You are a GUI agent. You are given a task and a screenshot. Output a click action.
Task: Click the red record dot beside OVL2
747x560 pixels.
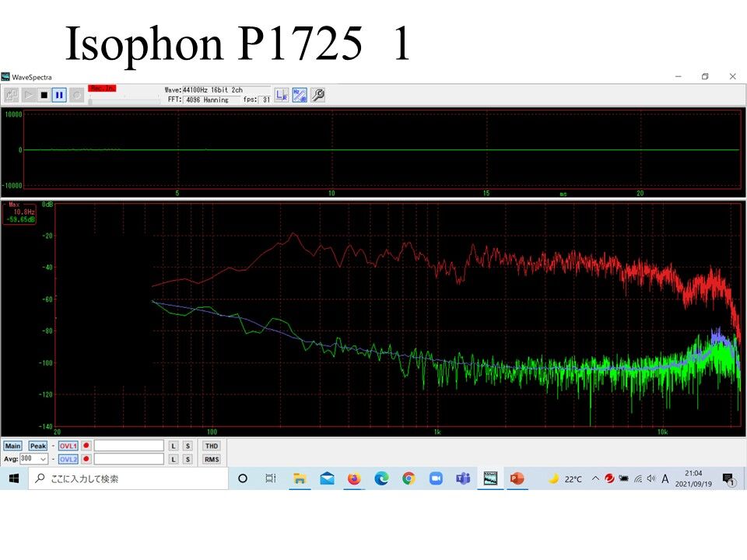[x=86, y=459]
